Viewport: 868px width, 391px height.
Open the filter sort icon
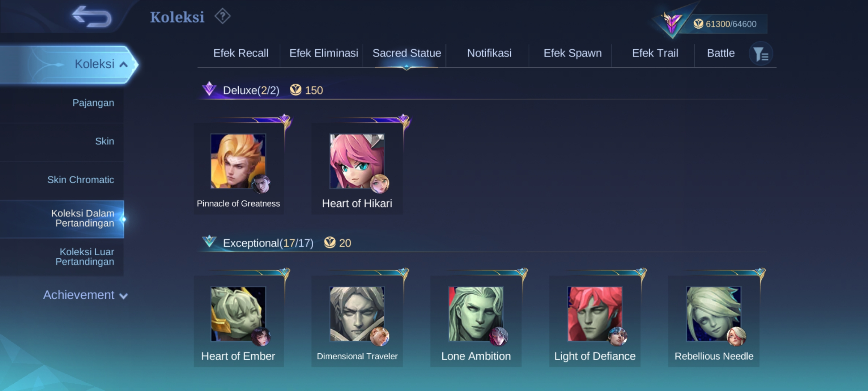pos(761,54)
